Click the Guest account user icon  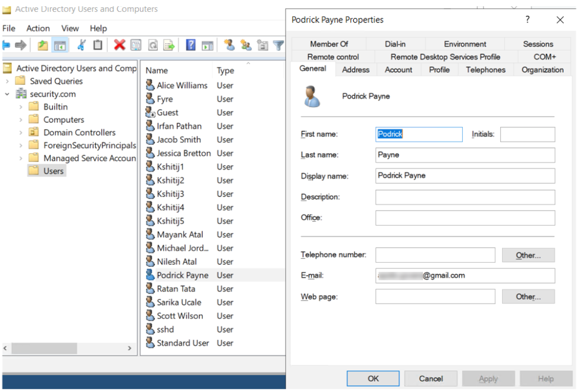coord(151,112)
